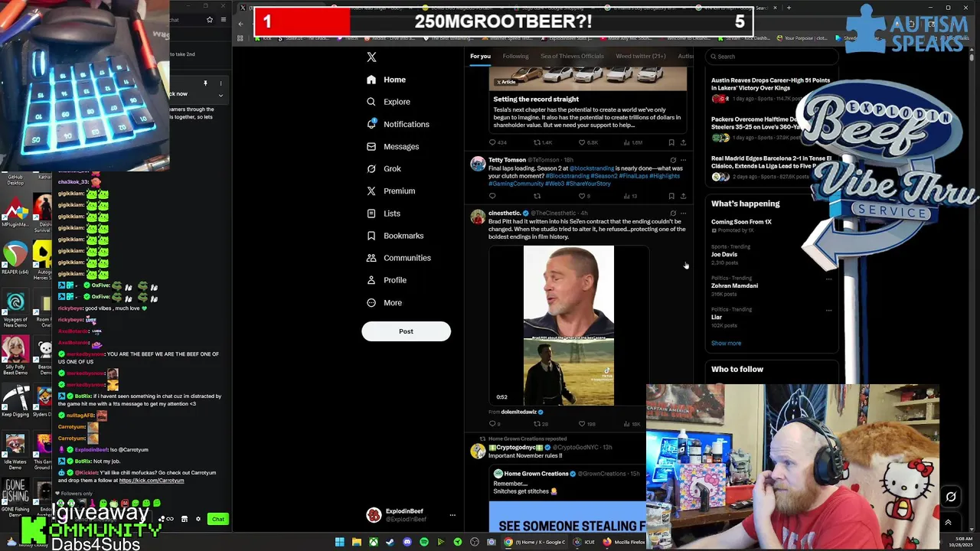This screenshot has height=551, width=980.
Task: Open more options on cinesthetic post
Action: (x=683, y=214)
